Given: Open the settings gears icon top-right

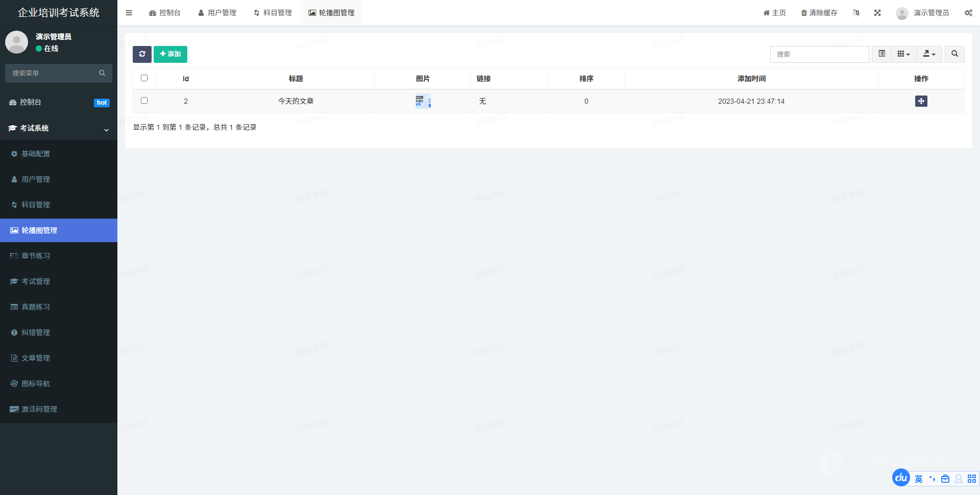Looking at the screenshot, I should 968,13.
